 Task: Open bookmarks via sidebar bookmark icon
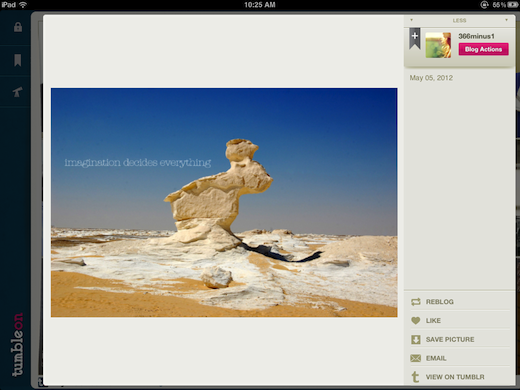[18, 60]
